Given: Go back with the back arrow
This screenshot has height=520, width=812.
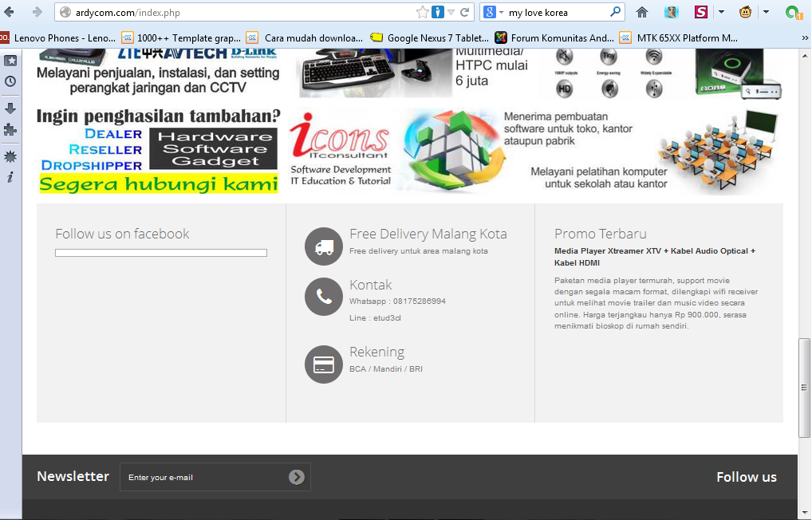Looking at the screenshot, I should point(10,12).
